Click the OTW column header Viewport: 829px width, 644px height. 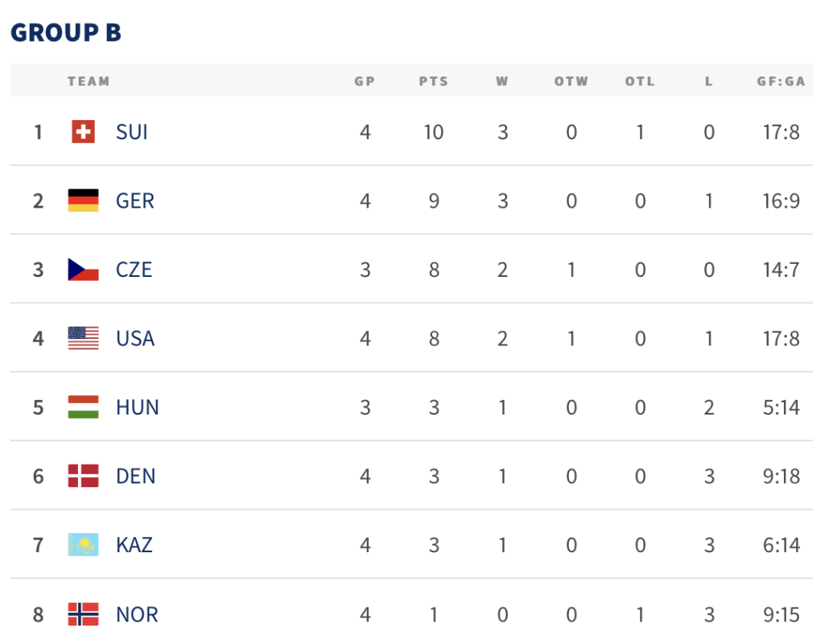[x=571, y=80]
